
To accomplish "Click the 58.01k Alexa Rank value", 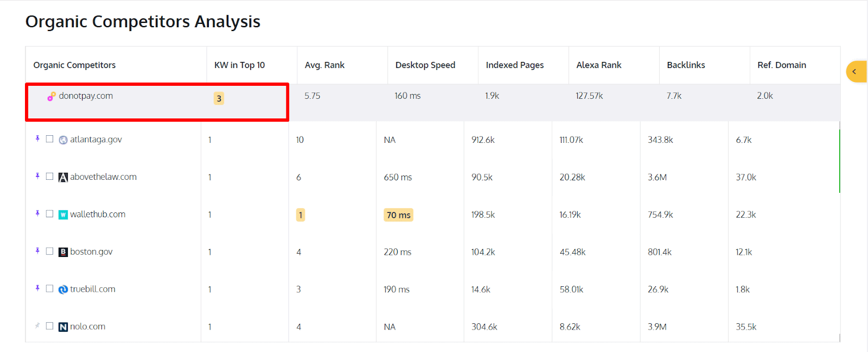I will [x=571, y=290].
